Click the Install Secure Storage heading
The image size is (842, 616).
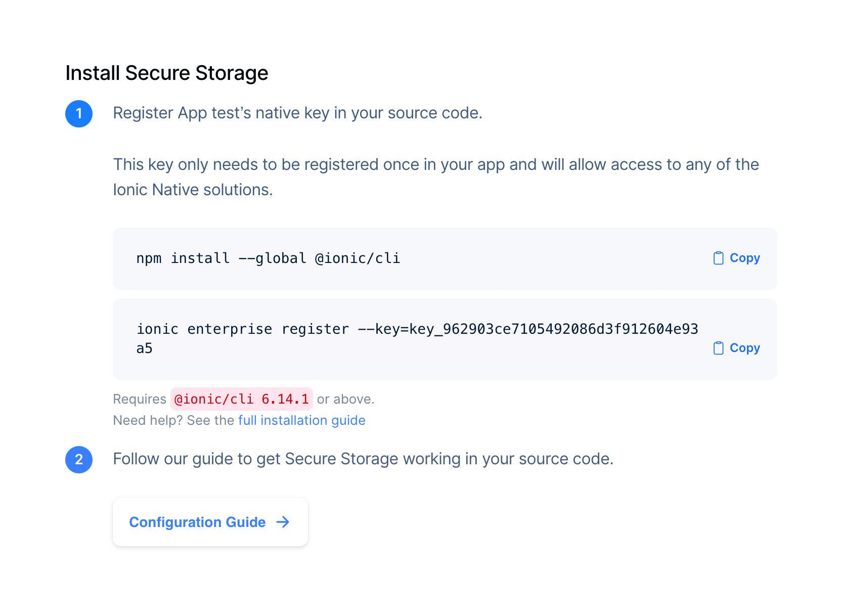click(x=167, y=73)
